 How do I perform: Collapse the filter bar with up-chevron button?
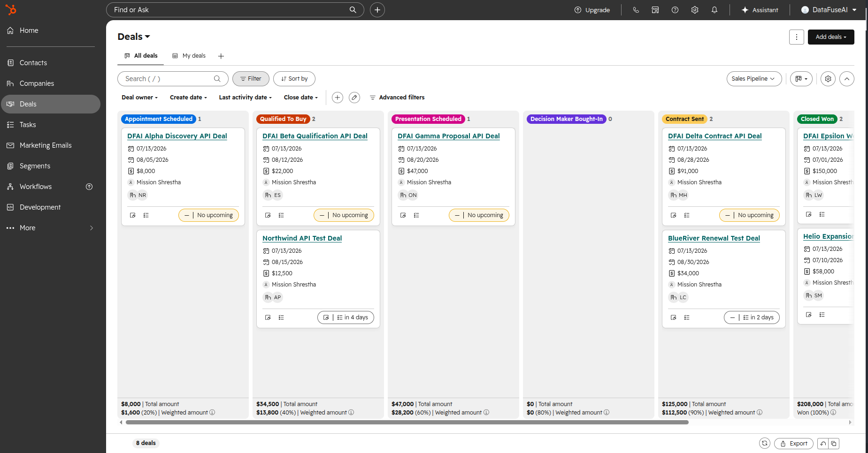tap(847, 79)
